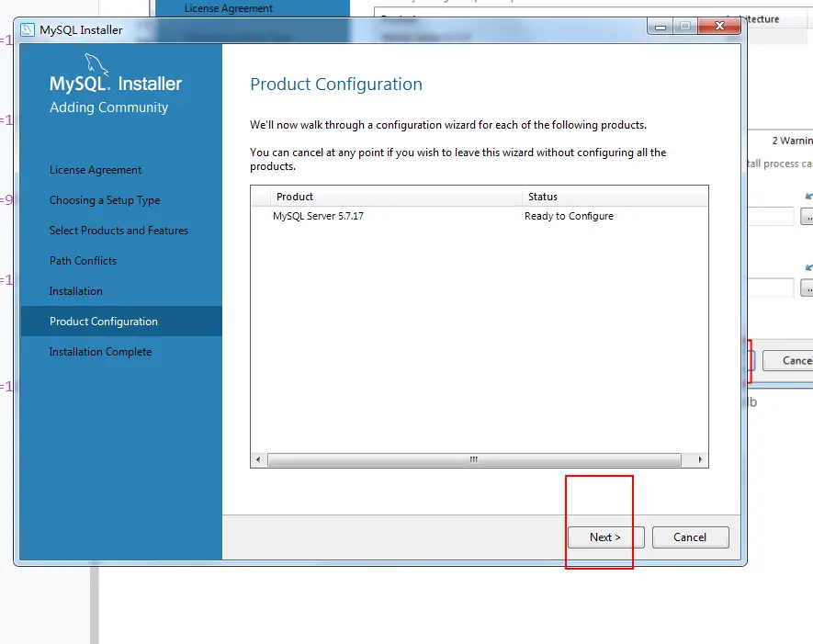Click the MySQL Installer title bar icon

click(x=28, y=30)
